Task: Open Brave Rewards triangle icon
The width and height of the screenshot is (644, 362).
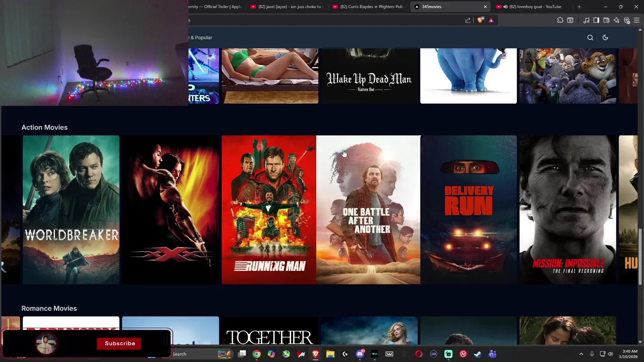Action: (x=491, y=20)
